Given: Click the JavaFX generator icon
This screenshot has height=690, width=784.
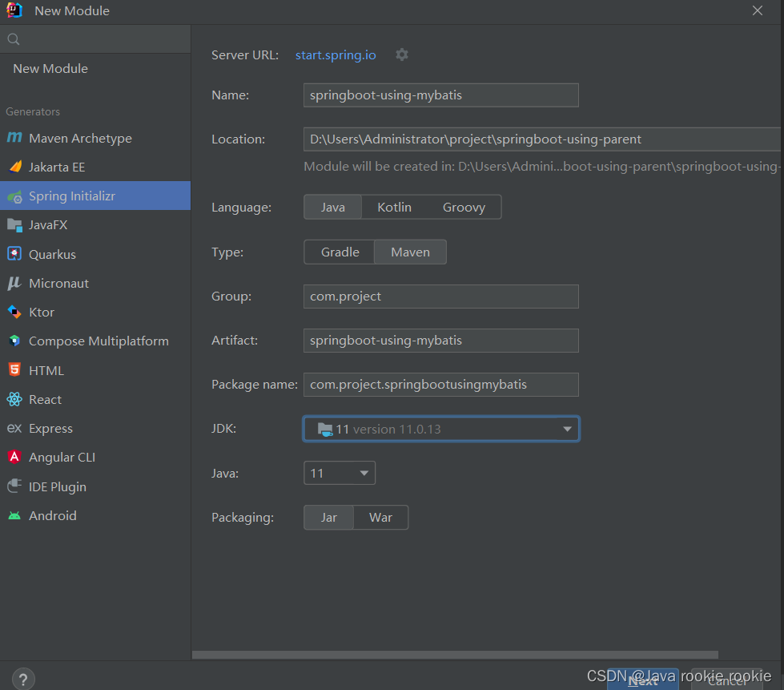Looking at the screenshot, I should (x=15, y=226).
